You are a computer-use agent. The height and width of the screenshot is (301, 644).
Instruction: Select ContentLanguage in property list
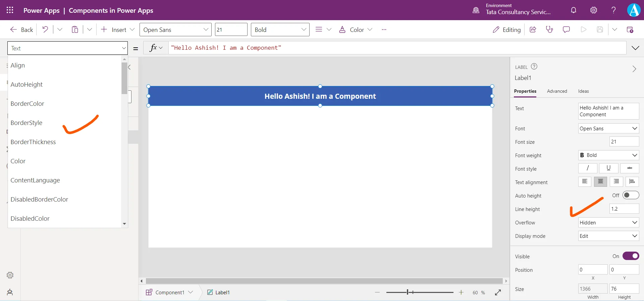(64, 180)
